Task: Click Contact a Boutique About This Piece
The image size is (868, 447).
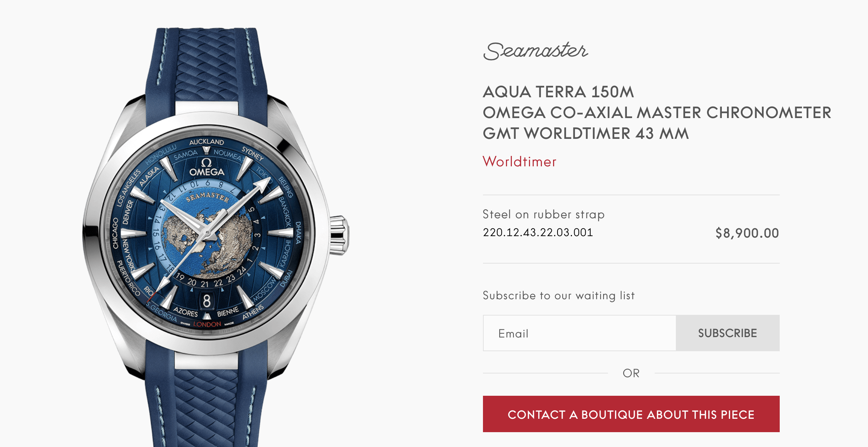Action: coord(631,414)
